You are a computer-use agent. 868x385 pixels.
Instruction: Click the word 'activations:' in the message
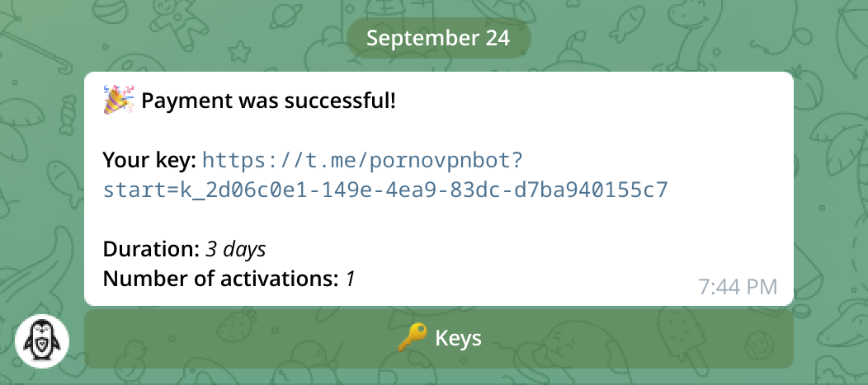pos(279,279)
